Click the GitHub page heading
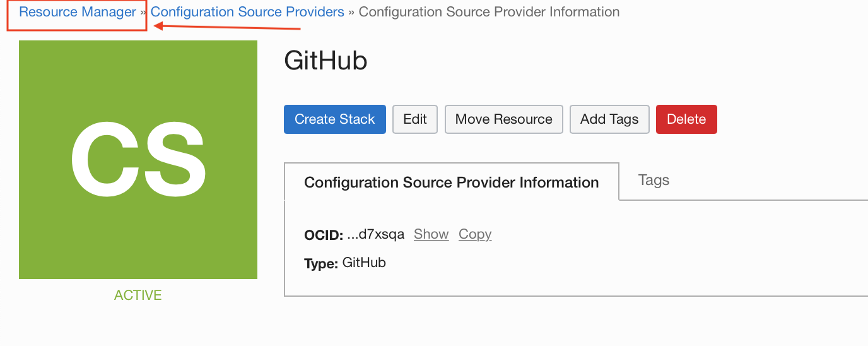 (325, 61)
